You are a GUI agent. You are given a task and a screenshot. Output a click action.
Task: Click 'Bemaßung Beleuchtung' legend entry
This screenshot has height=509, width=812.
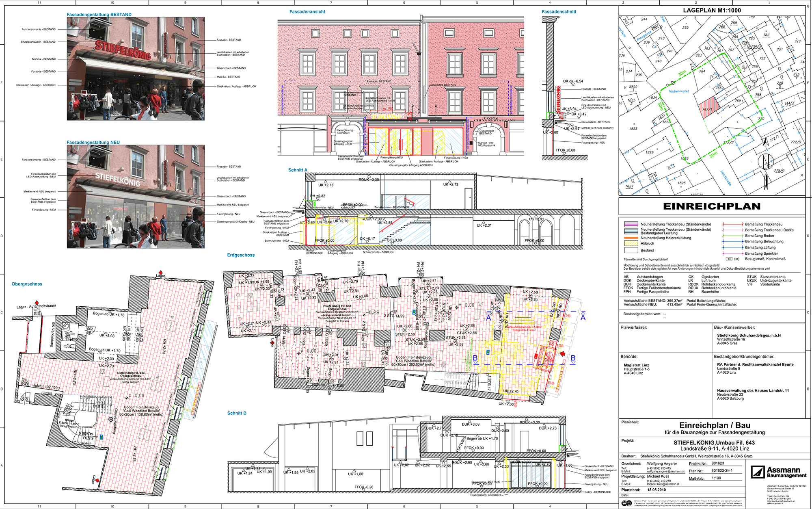click(764, 241)
